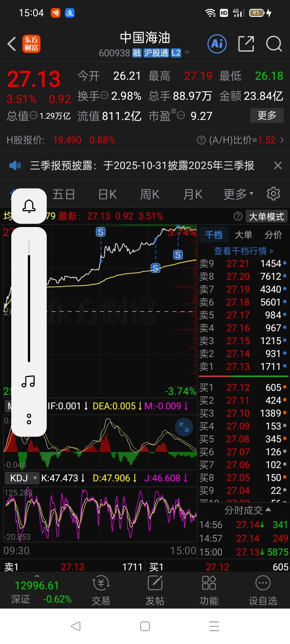
Task: Tap the H股报价 19.490 row
Action: point(61,140)
